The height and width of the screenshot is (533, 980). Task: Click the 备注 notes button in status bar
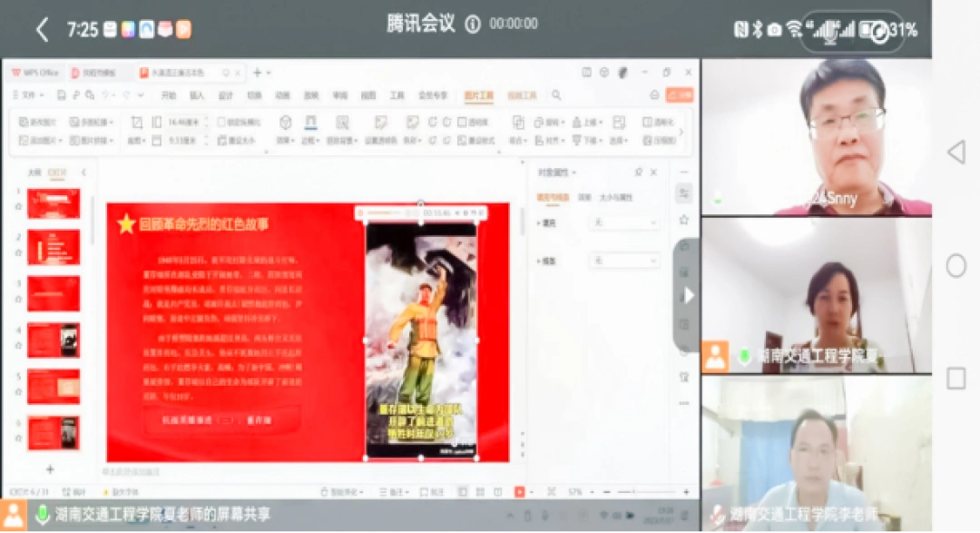[x=396, y=491]
